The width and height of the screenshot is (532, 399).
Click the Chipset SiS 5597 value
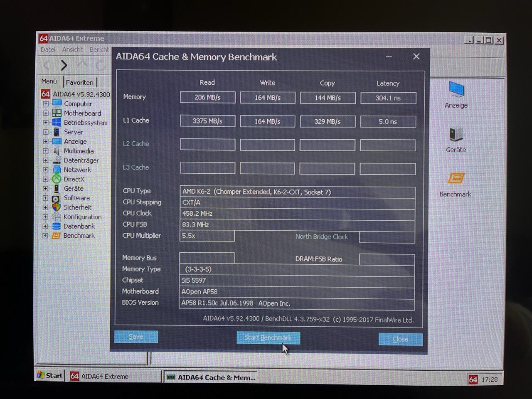click(x=297, y=281)
